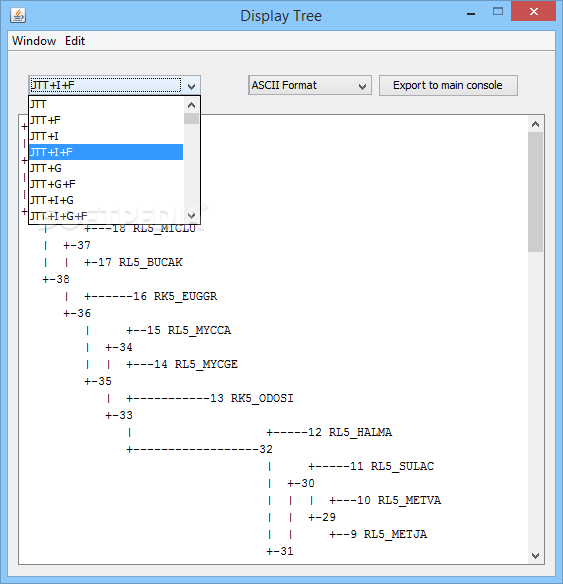This screenshot has width=563, height=584.
Task: Click node label 32 in tree
Action: coord(266,449)
